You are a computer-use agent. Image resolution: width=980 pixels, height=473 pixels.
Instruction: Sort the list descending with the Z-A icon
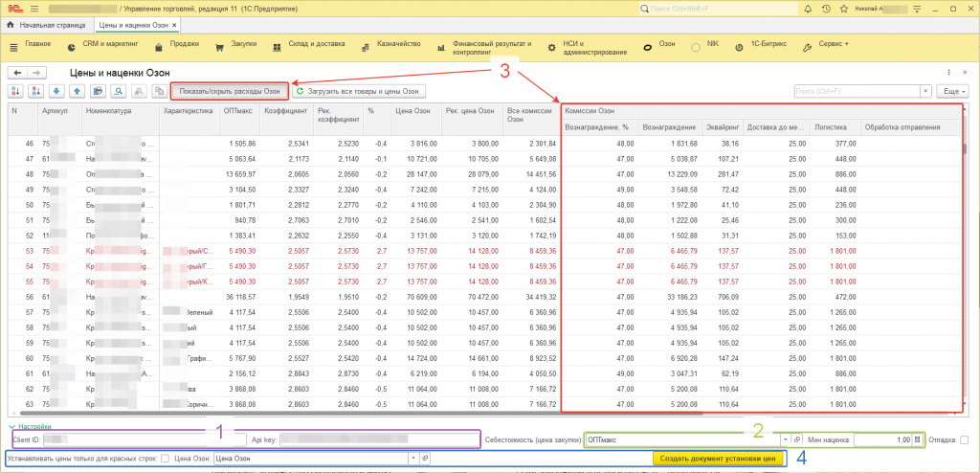(x=36, y=91)
